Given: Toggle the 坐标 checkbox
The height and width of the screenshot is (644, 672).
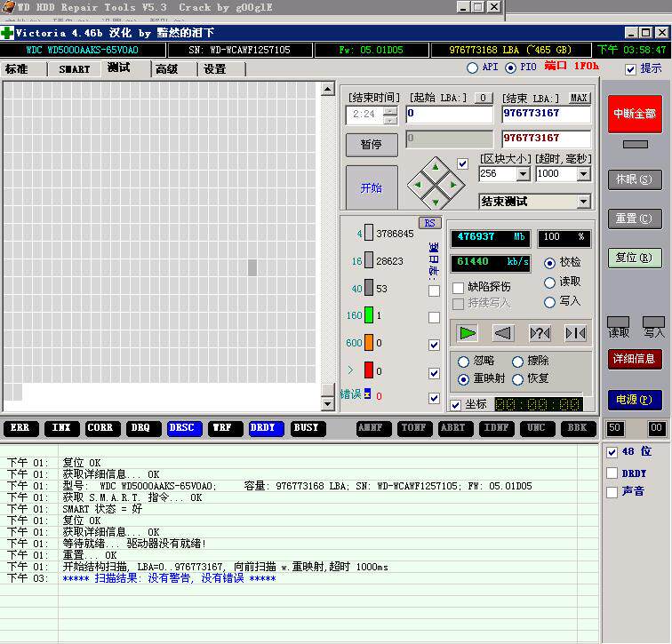Looking at the screenshot, I should 456,405.
